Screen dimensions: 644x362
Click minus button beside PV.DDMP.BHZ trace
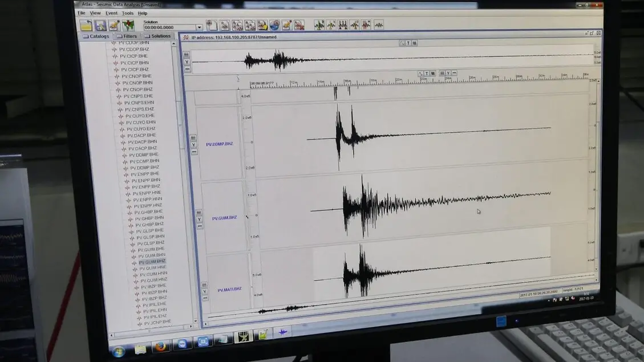(x=195, y=152)
